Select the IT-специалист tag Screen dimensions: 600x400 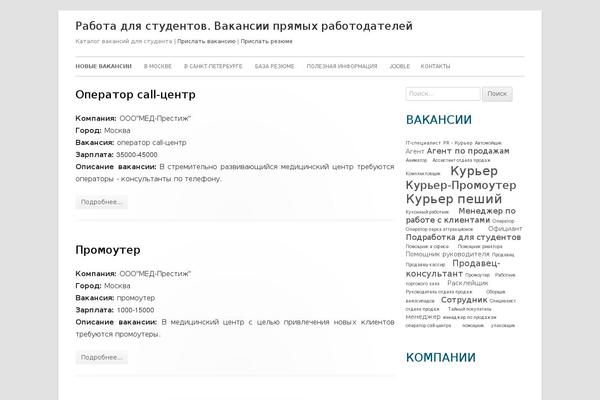423,143
